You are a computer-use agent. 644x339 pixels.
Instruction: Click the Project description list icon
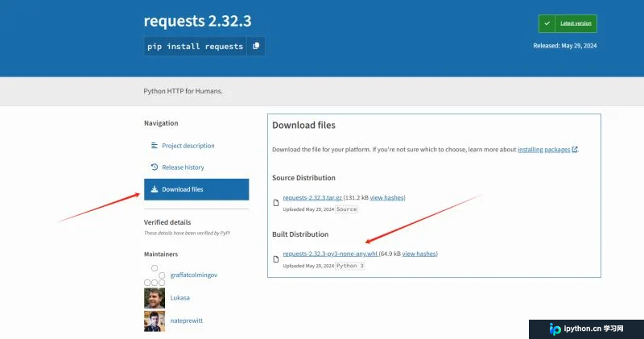click(x=155, y=146)
